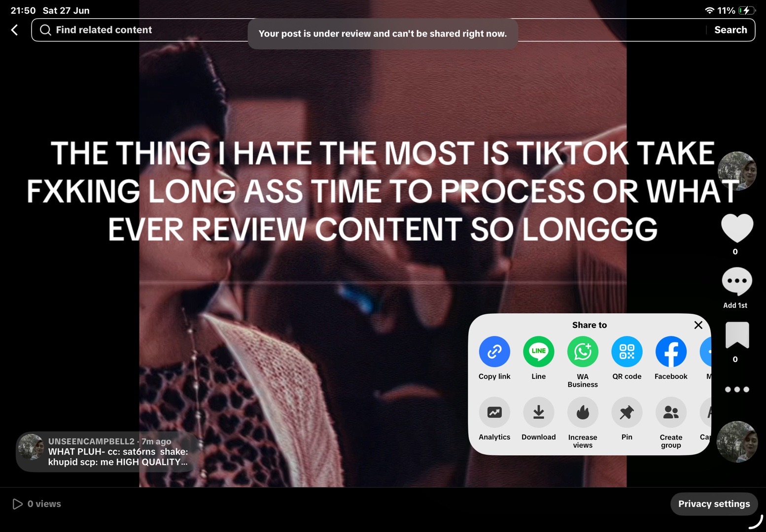Tap the 21:50 clock in the status bar
Image resolution: width=766 pixels, height=532 pixels.
point(23,10)
